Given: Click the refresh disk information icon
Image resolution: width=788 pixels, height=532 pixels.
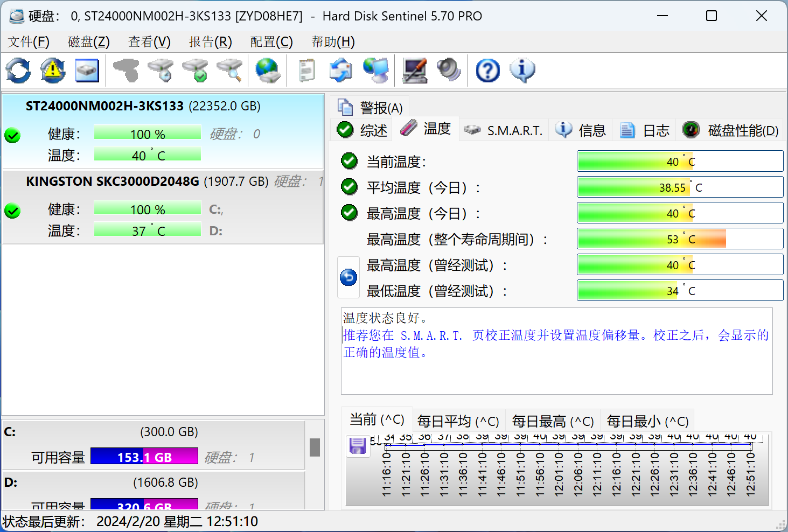Looking at the screenshot, I should pos(19,71).
